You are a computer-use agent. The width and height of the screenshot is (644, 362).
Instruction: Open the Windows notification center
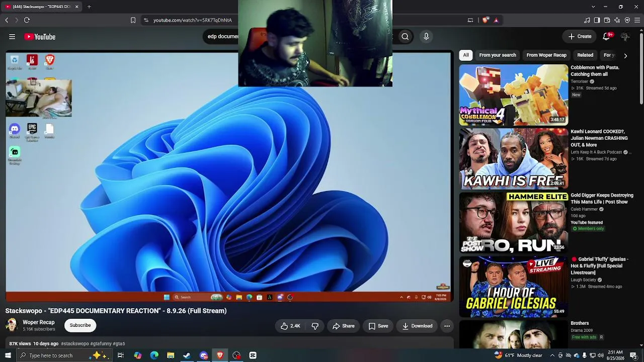click(634, 355)
